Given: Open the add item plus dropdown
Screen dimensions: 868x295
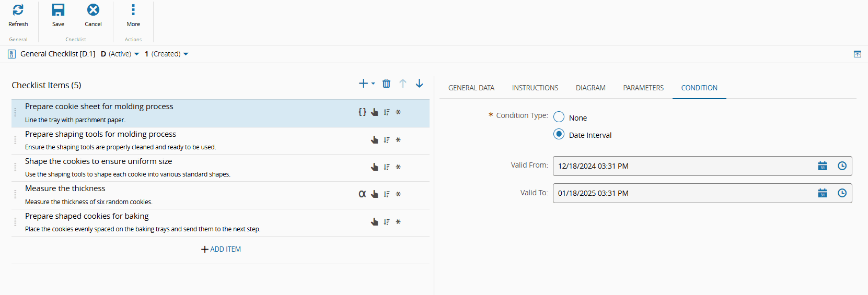Looking at the screenshot, I should 367,84.
